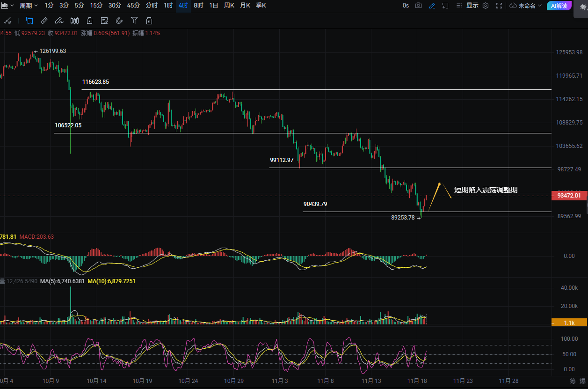The width and height of the screenshot is (588, 389).
Task: Switch to the 1日 timeframe
Action: click(x=213, y=6)
